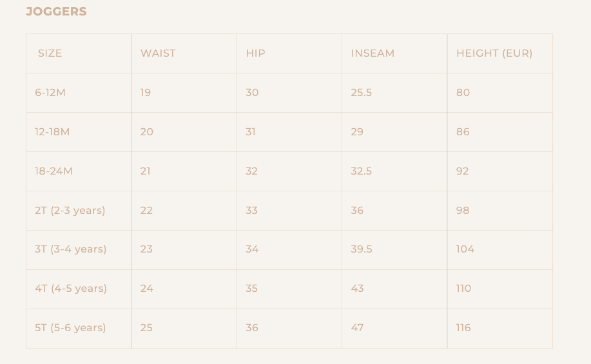The image size is (591, 364).
Task: Select the 3T (3-4 years) cell
Action: [x=70, y=249]
